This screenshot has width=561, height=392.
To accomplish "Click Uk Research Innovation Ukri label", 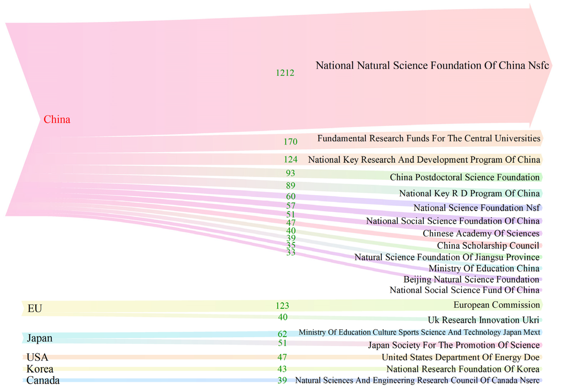I will [x=483, y=320].
